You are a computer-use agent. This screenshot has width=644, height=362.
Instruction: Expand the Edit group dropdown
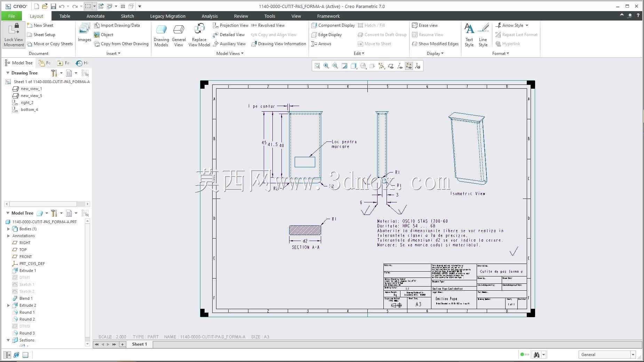(359, 54)
